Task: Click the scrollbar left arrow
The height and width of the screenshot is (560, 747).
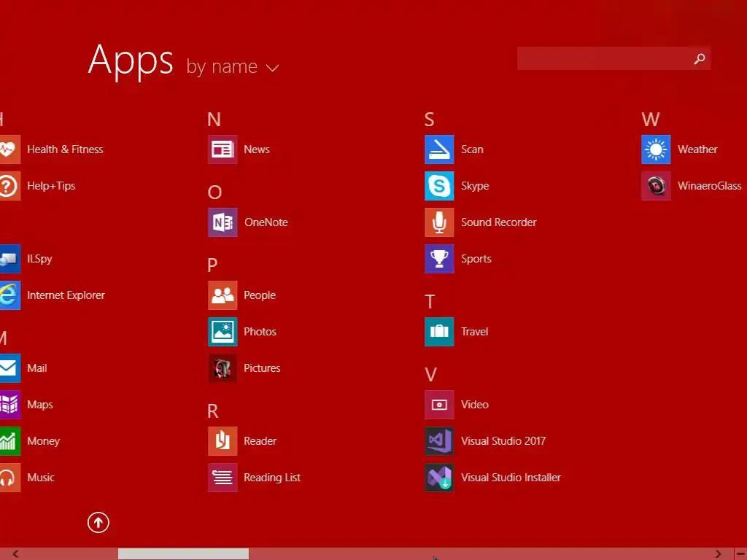Action: tap(16, 554)
